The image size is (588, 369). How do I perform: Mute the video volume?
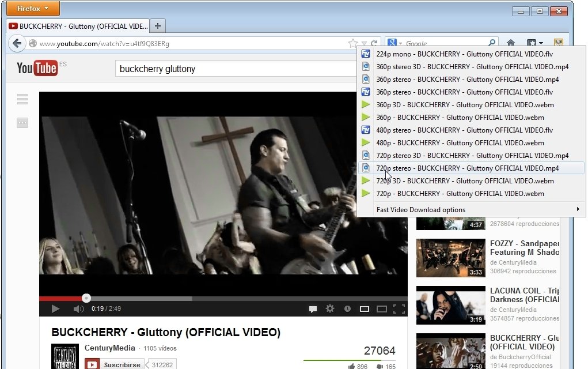[x=78, y=308]
